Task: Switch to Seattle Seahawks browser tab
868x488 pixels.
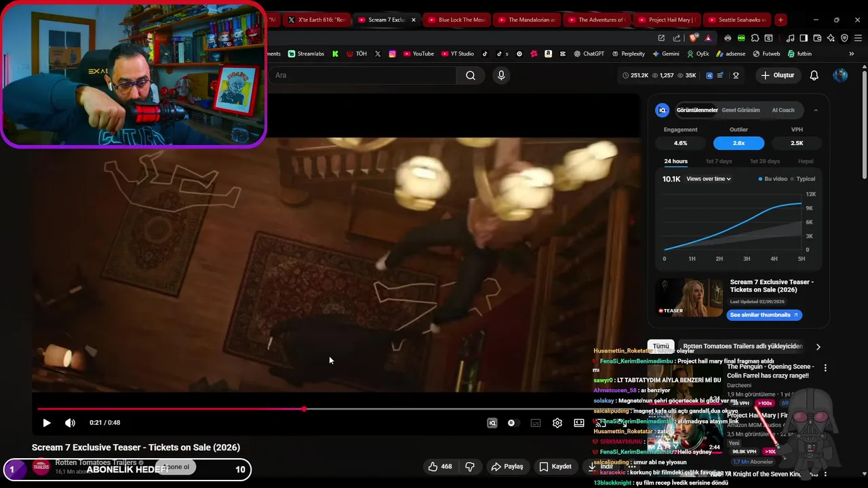Action: (x=737, y=20)
